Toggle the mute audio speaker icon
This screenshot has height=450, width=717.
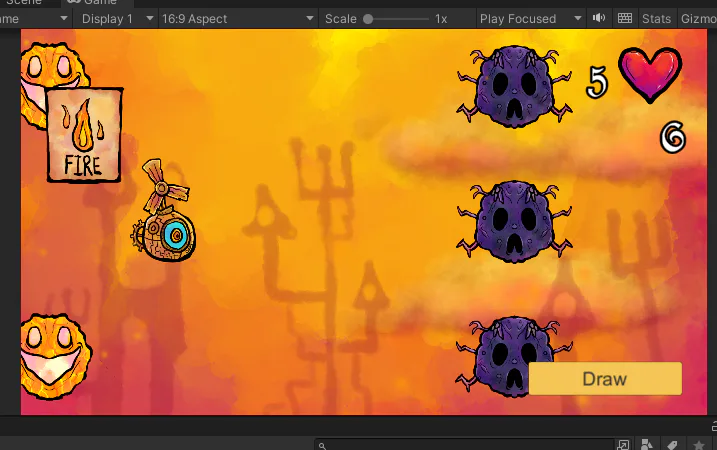[x=599, y=18]
